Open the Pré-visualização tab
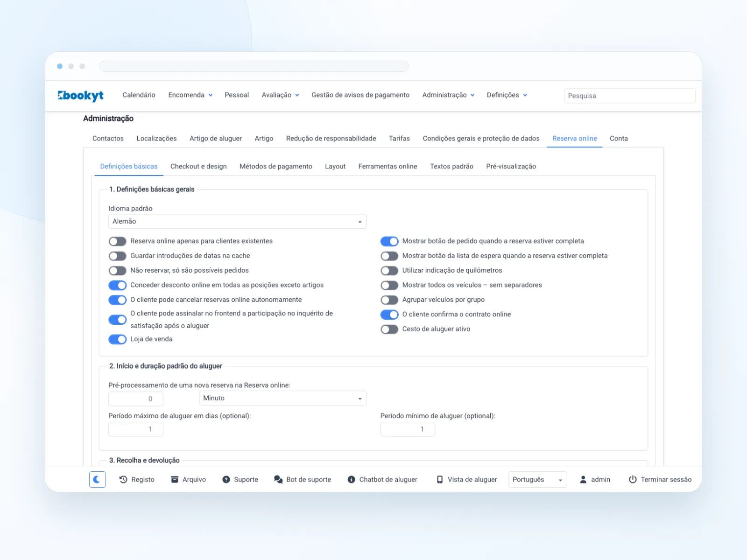The width and height of the screenshot is (747, 560). click(x=511, y=166)
